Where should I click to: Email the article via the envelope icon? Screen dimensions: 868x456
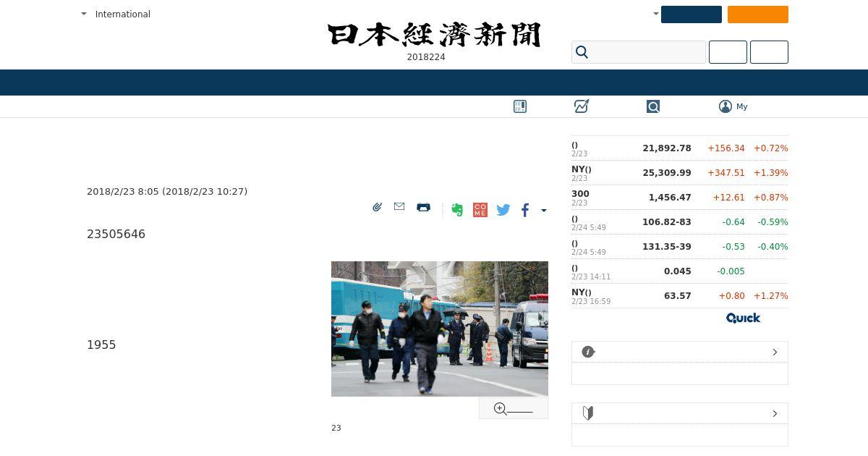coord(399,207)
